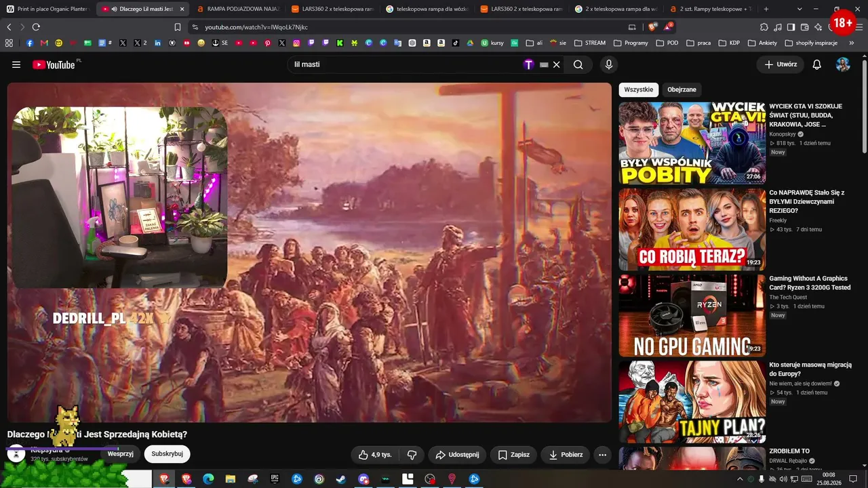The image size is (868, 488).
Task: Open browser extensions puzzle icon
Action: coord(764,27)
